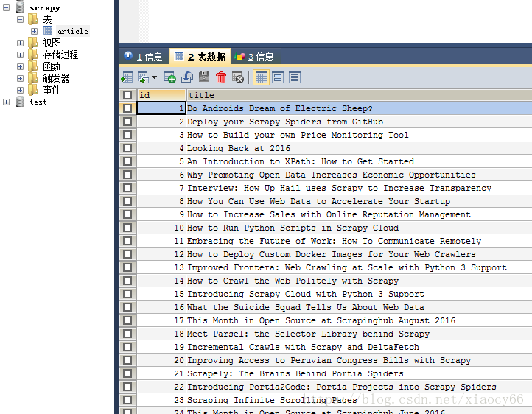Open the 3 信息 tab
This screenshot has height=414, width=532.
click(254, 56)
